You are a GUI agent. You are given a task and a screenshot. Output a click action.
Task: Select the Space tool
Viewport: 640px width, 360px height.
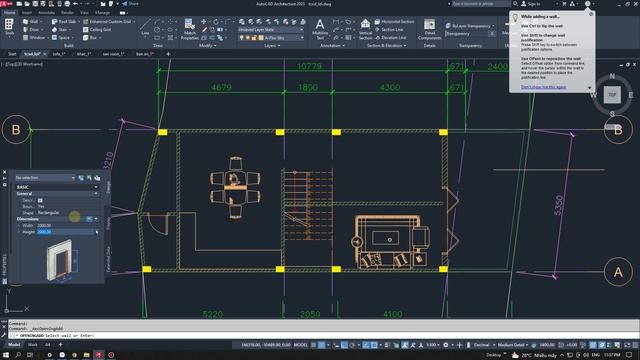pyautogui.click(x=60, y=38)
